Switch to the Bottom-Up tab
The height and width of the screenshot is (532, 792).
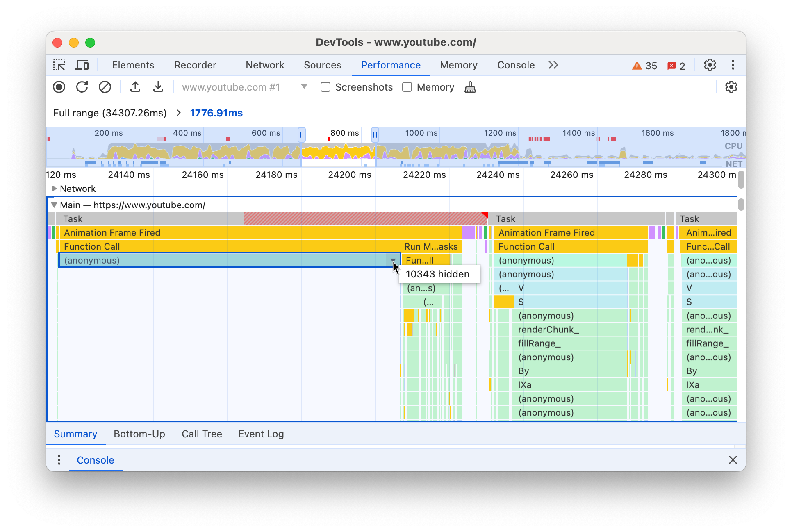point(139,434)
